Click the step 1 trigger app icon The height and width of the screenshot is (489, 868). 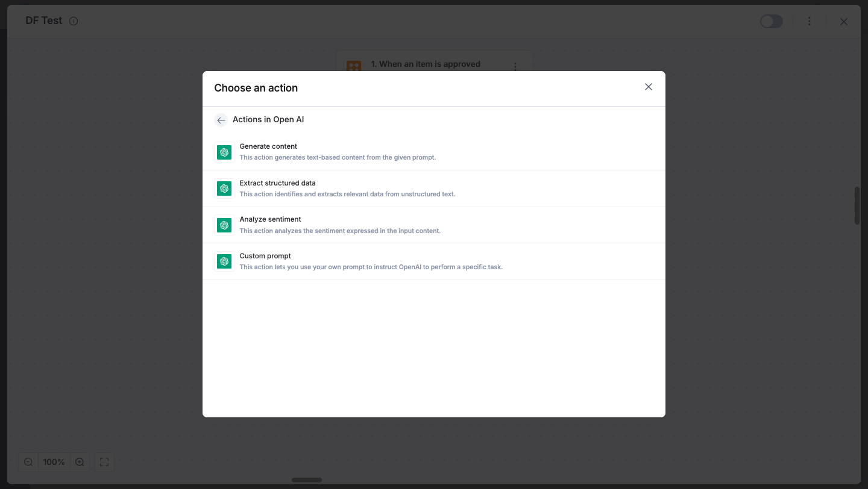(x=354, y=66)
